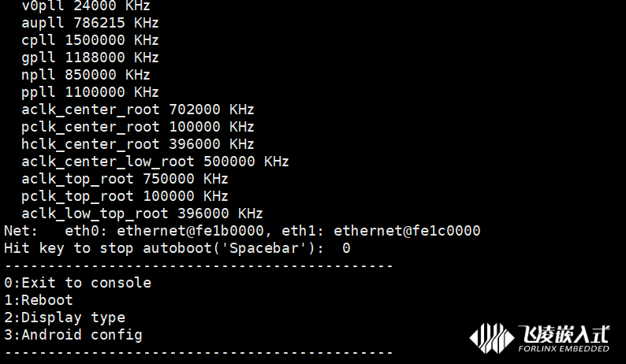Click the pclk_center_root 100000 KHz line

pyautogui.click(x=138, y=127)
